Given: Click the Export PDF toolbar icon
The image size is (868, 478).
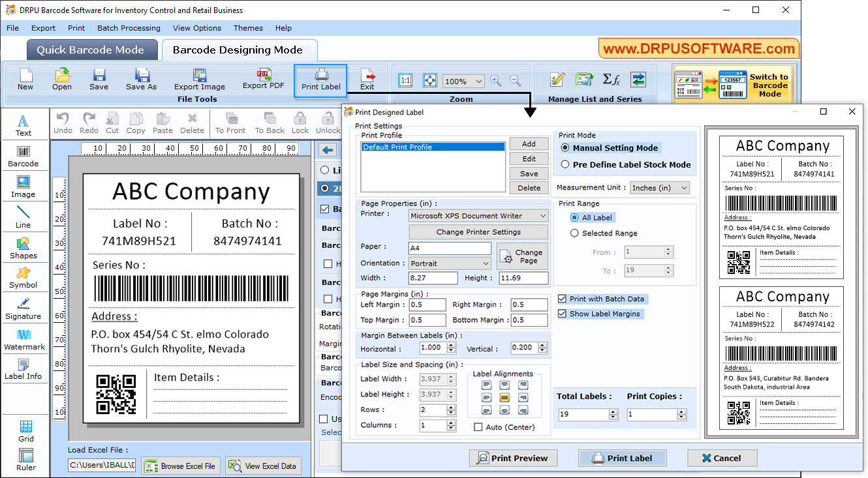Looking at the screenshot, I should click(x=264, y=78).
